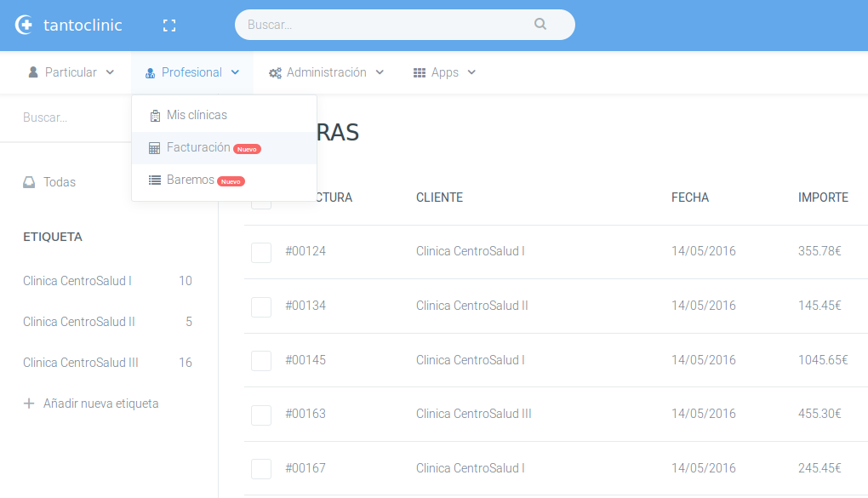Open Facturación from the Profesional menu
Image resolution: width=868 pixels, height=498 pixels.
pyautogui.click(x=198, y=148)
